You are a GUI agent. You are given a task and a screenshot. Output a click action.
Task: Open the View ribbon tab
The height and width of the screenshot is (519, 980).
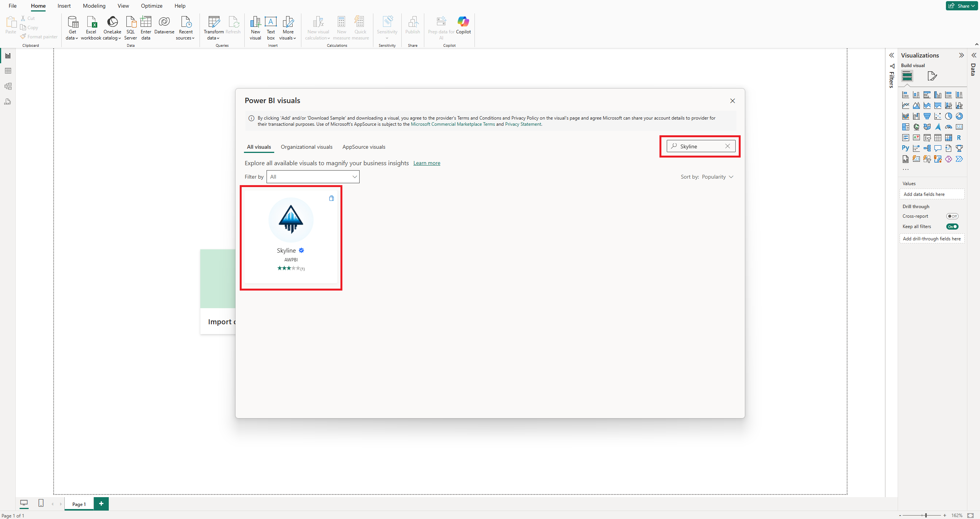pos(123,6)
